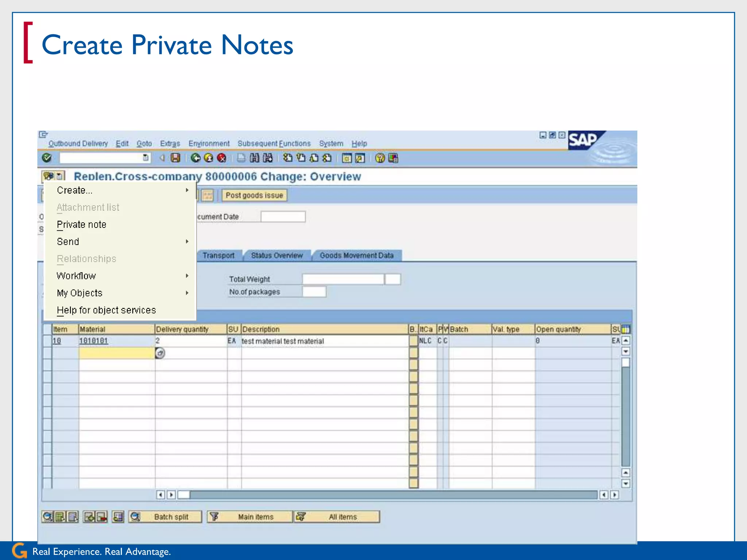Open the Extras menu
This screenshot has height=560, width=747.
[x=170, y=143]
